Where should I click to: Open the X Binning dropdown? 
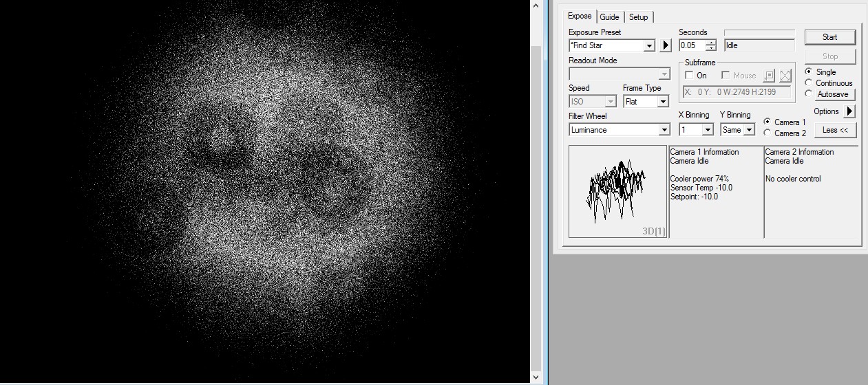(x=708, y=130)
